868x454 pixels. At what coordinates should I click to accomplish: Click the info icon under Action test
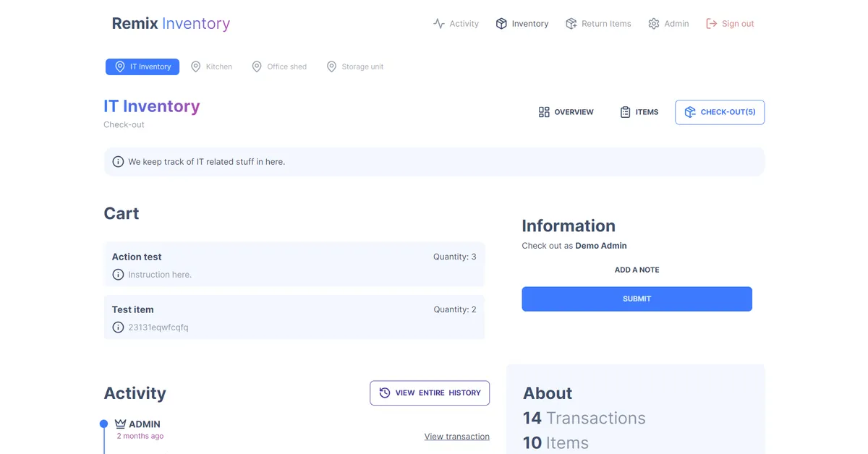[x=118, y=275]
